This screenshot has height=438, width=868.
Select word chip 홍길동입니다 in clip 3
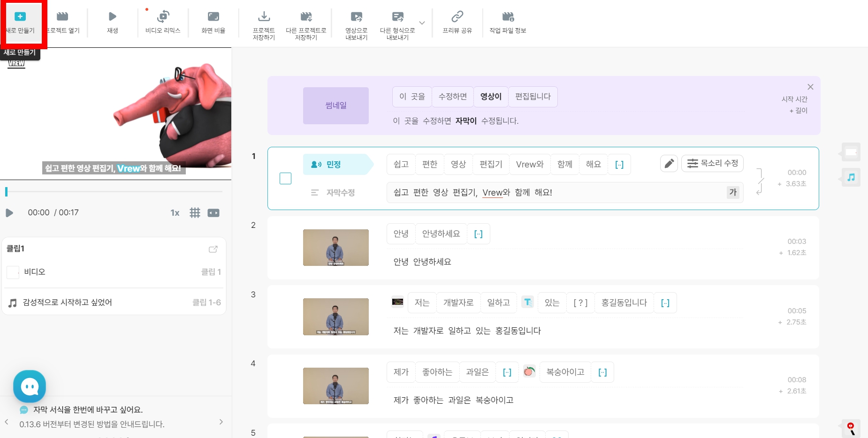point(624,303)
